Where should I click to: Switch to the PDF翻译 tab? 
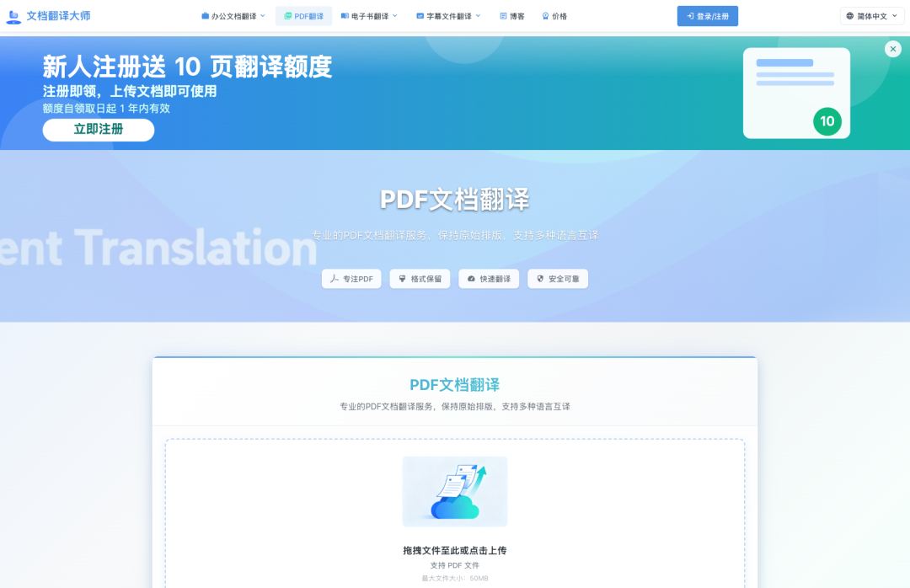click(303, 15)
